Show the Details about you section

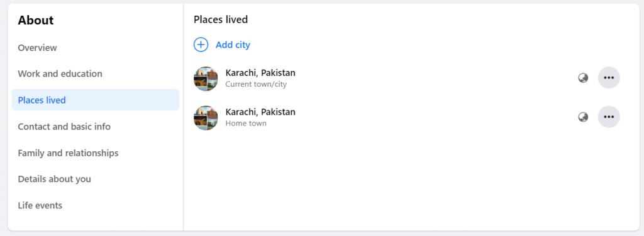coord(54,179)
